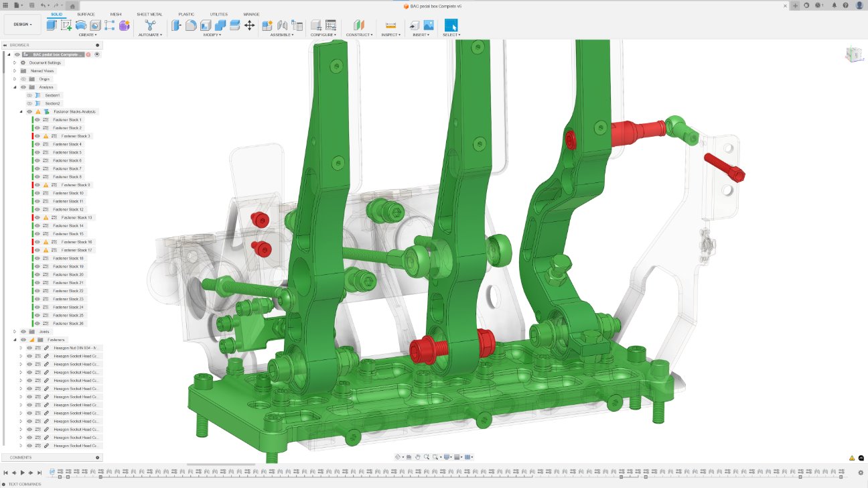Viewport: 868px width, 488px height.
Task: Select the Pan tool in the navigation bar
Action: click(x=418, y=456)
